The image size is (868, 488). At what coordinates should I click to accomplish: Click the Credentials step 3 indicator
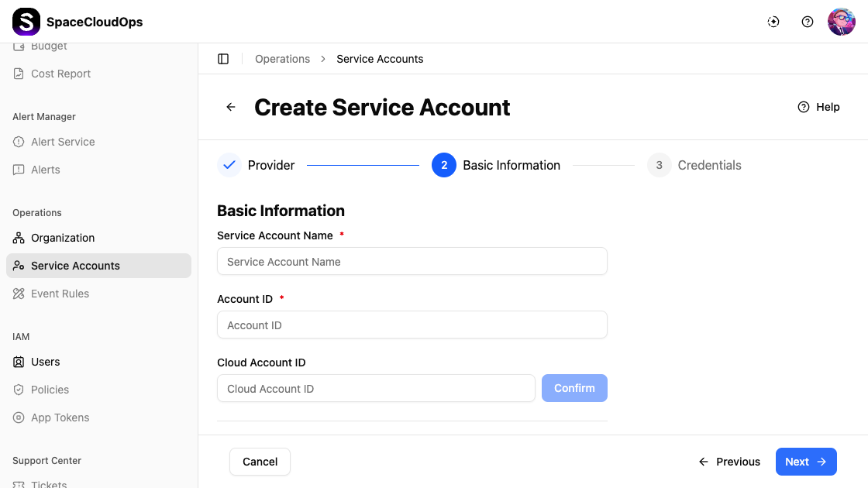tap(660, 165)
